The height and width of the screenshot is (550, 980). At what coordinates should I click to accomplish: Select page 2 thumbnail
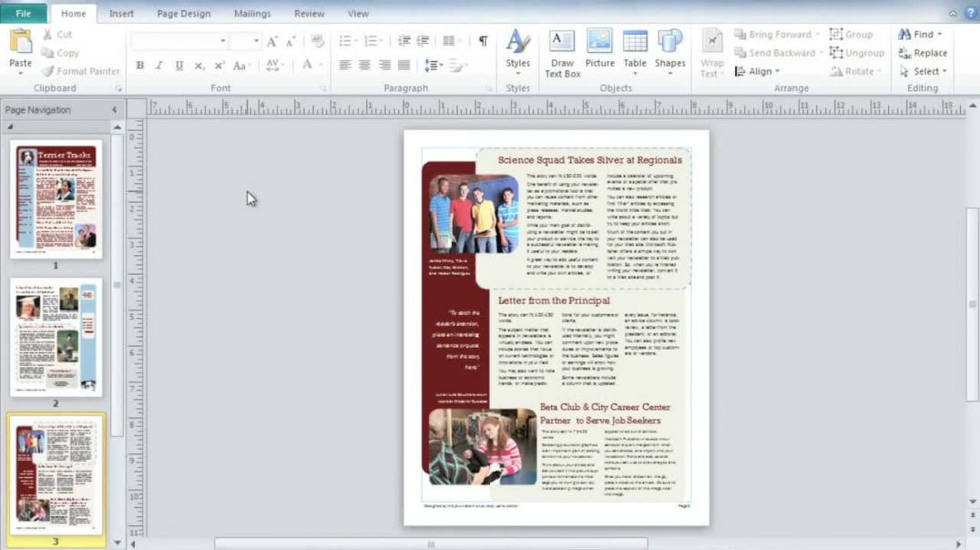[x=56, y=337]
